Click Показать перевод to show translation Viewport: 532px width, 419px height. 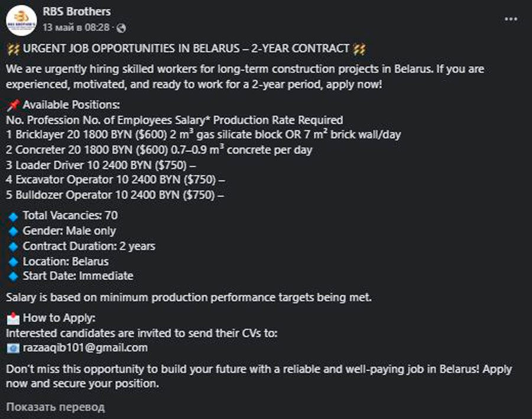(x=56, y=407)
